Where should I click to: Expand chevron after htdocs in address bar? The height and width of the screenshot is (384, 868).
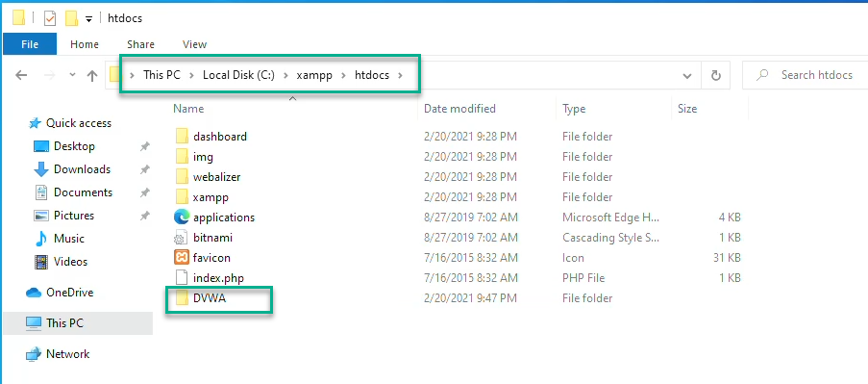(x=400, y=75)
